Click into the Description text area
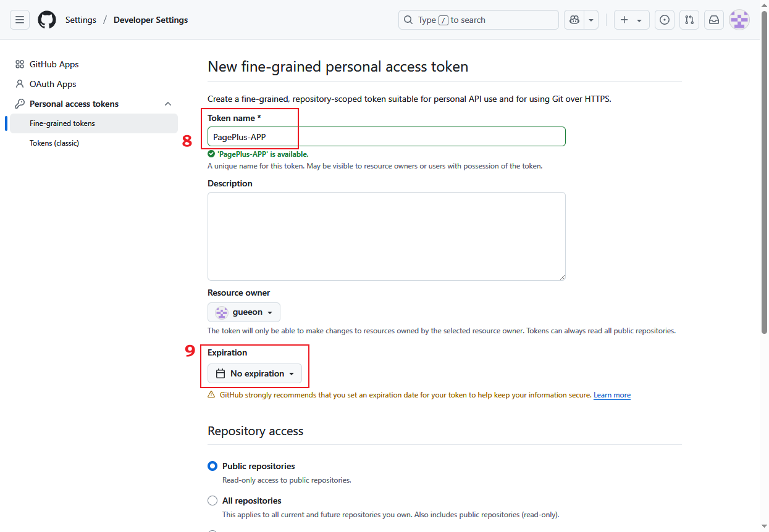This screenshot has height=532, width=769. [386, 236]
